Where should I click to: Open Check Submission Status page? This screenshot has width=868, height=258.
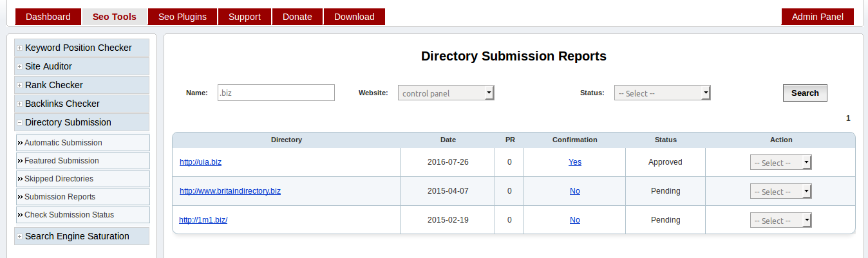pyautogui.click(x=83, y=215)
